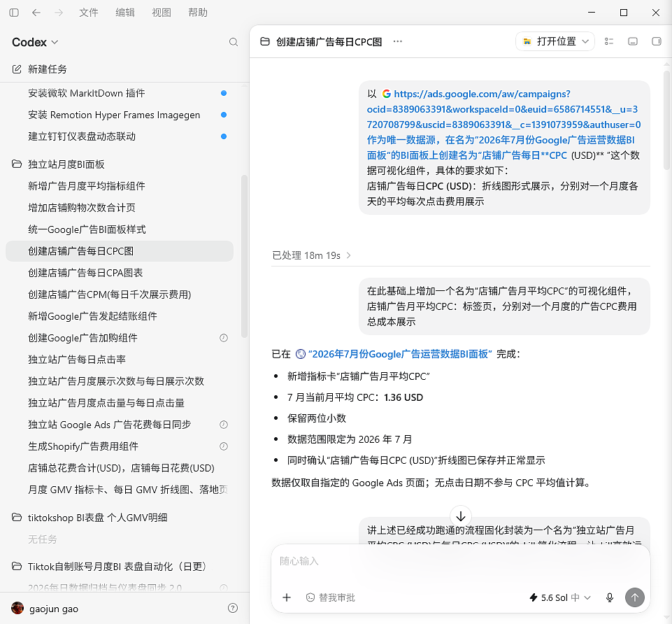Select the 替我审批 approval option
672x624 pixels.
(x=331, y=597)
